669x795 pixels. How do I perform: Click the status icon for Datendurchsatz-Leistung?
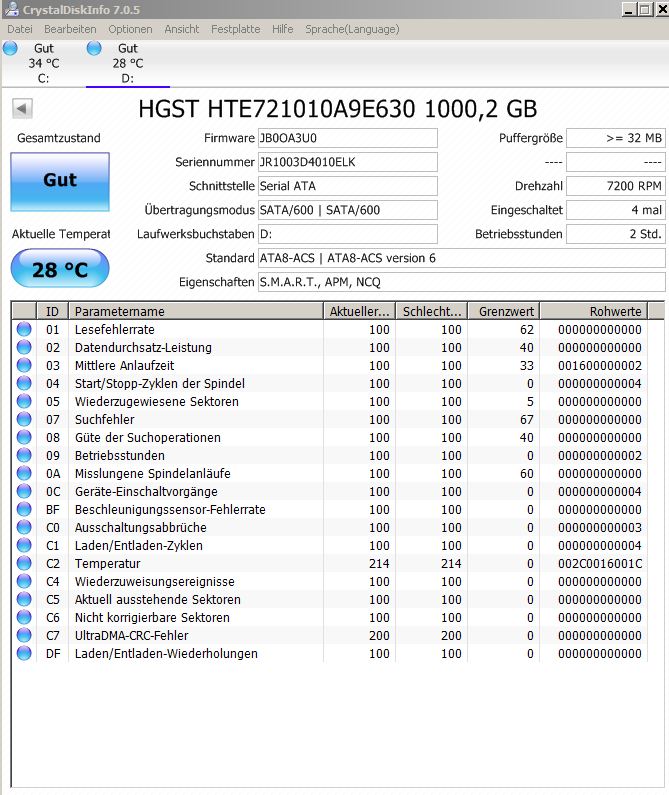[x=24, y=347]
